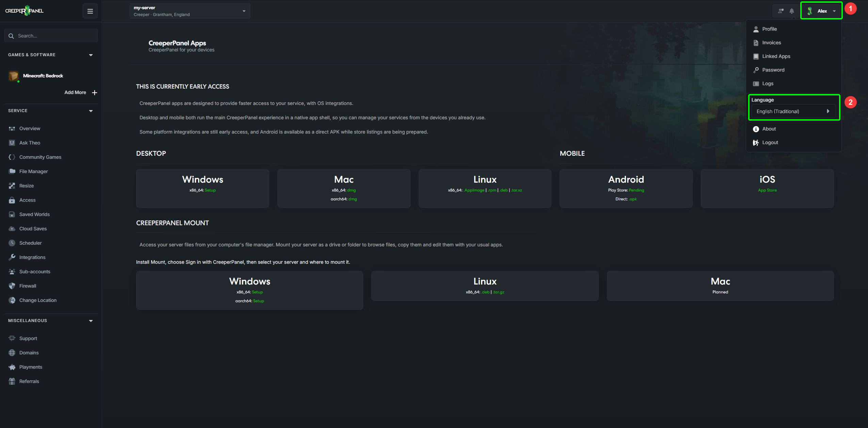Collapse the Miscellaneous section
The height and width of the screenshot is (428, 868).
coord(91,321)
